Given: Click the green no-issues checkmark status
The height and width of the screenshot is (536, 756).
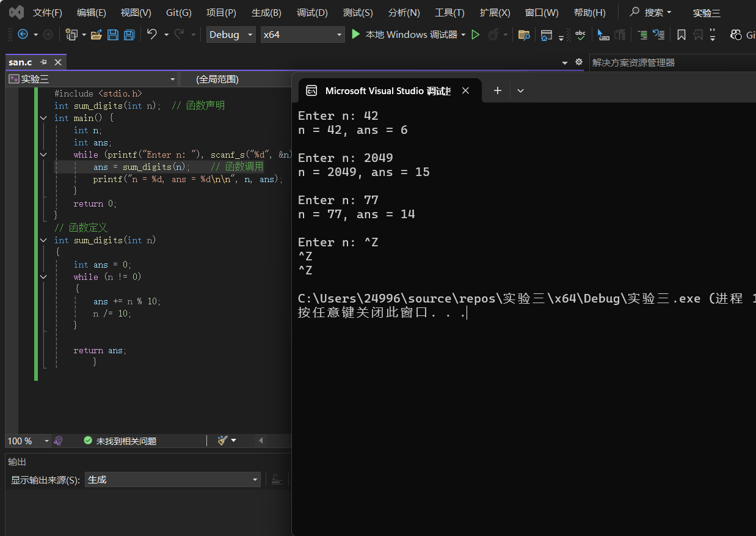Looking at the screenshot, I should click(x=88, y=441).
